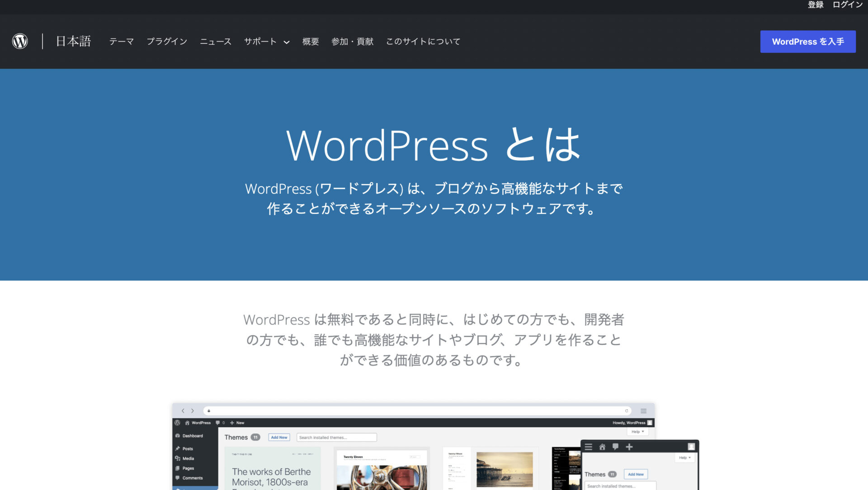Click the mock browser address bar field
Screen dimensions: 868x490
tap(417, 411)
